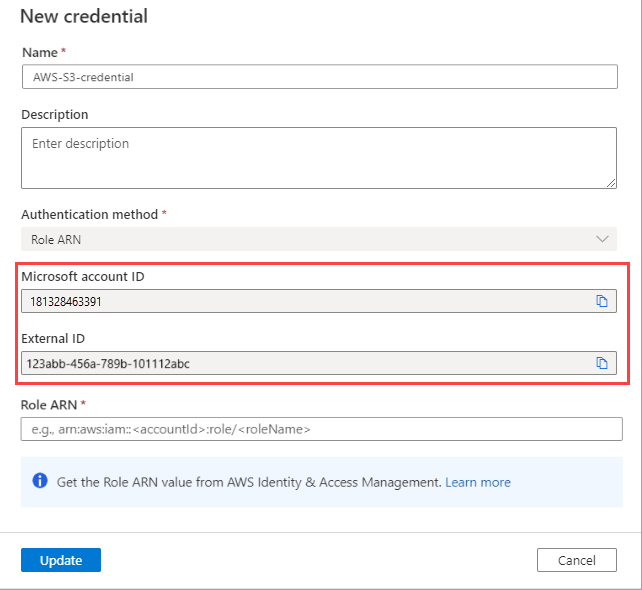
Task: Click into the Role ARN input box
Action: (x=321, y=429)
